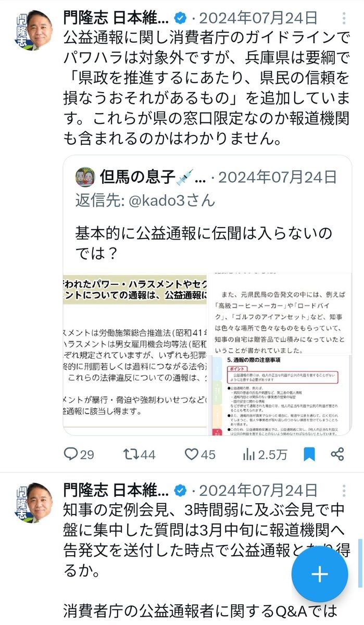View analytics showing 2.5万 views
Image resolution: width=364 pixels, height=625 pixels.
(265, 454)
